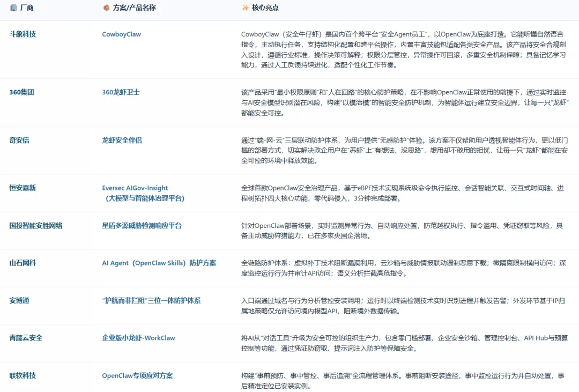This screenshot has height=392, width=579.
Task: Click the description starting with 入口端通过域名
Action: (403, 306)
